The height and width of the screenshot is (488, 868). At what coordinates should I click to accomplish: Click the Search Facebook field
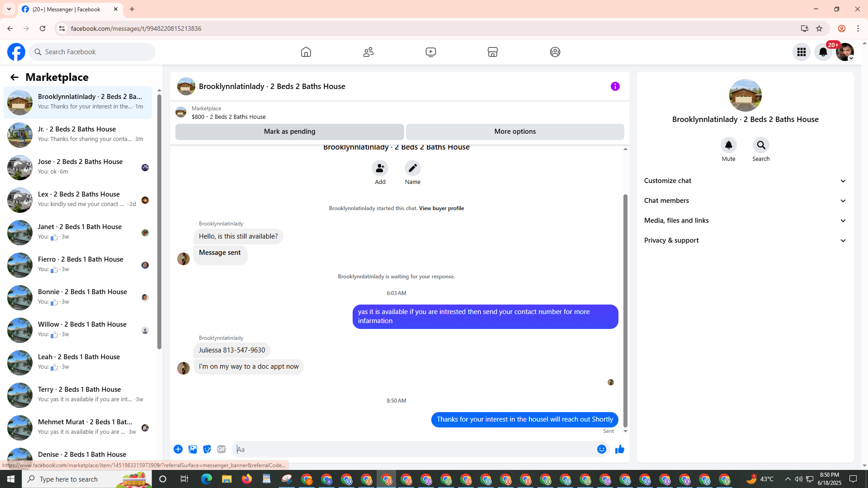pyautogui.click(x=92, y=52)
